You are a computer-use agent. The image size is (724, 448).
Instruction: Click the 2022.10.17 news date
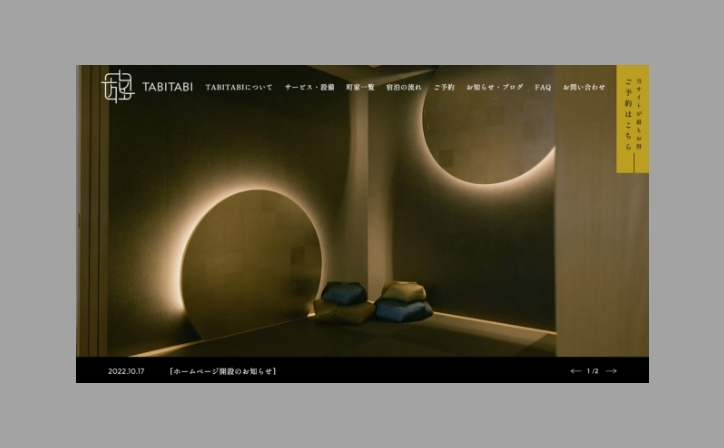coord(126,371)
